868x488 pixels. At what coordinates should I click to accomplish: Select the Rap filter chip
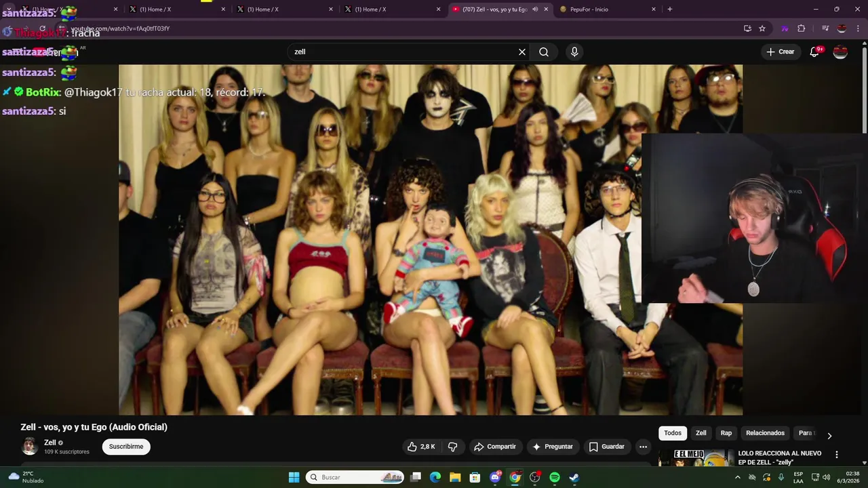(x=726, y=433)
